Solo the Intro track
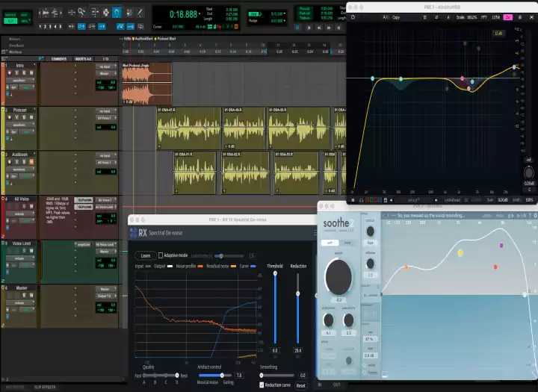538x392 pixels. pyautogui.click(x=24, y=72)
